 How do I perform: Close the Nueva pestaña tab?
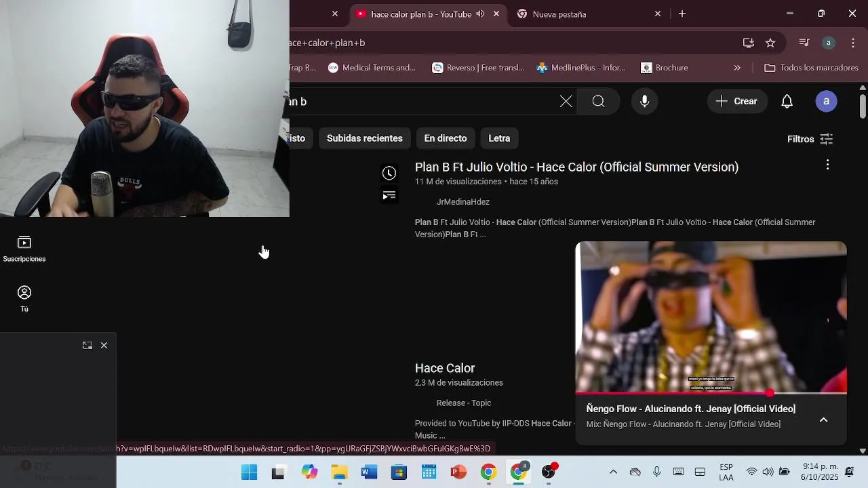(657, 14)
